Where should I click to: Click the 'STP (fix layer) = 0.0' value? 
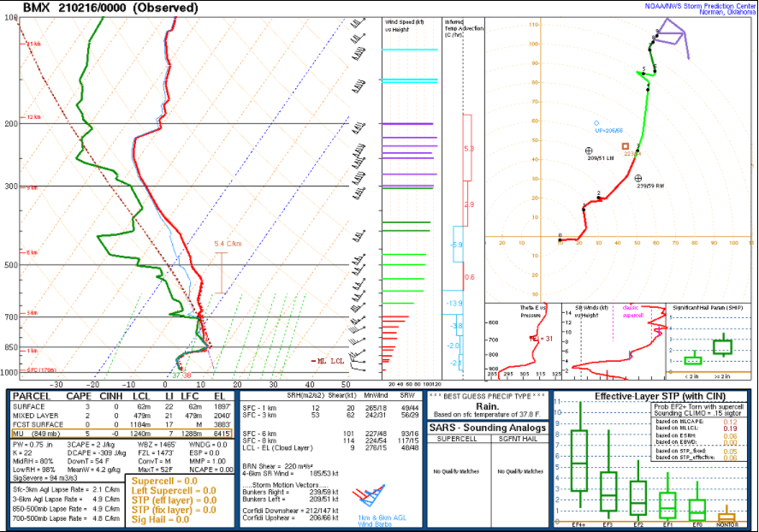point(174,511)
